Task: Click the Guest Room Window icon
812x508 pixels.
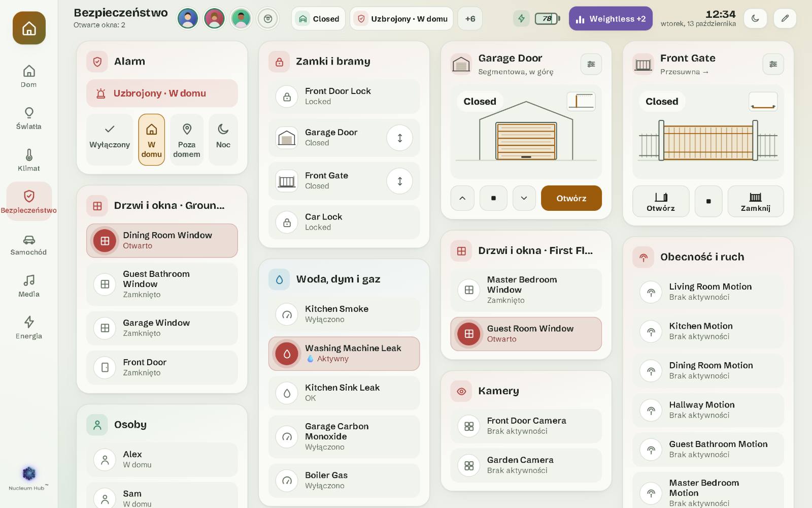Action: (469, 334)
